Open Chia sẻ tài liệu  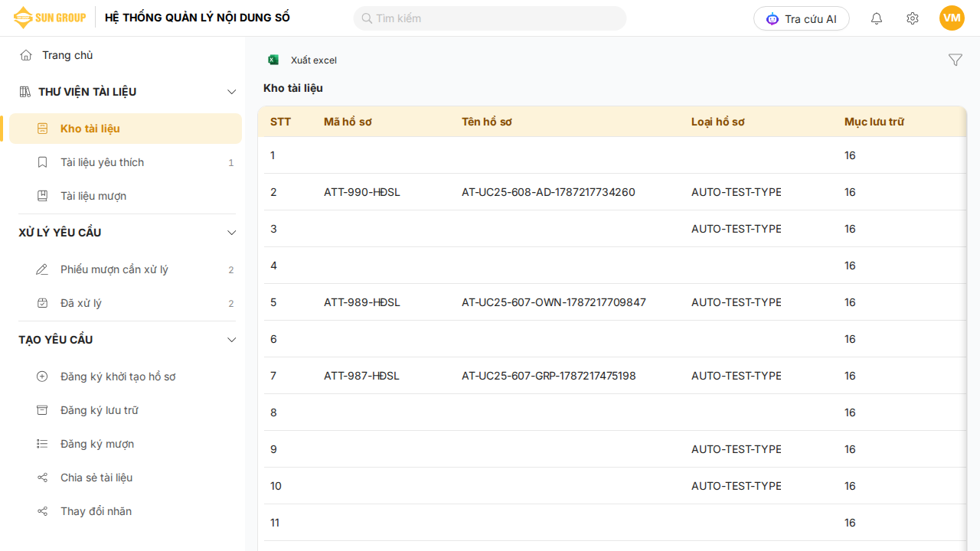pyautogui.click(x=126, y=478)
